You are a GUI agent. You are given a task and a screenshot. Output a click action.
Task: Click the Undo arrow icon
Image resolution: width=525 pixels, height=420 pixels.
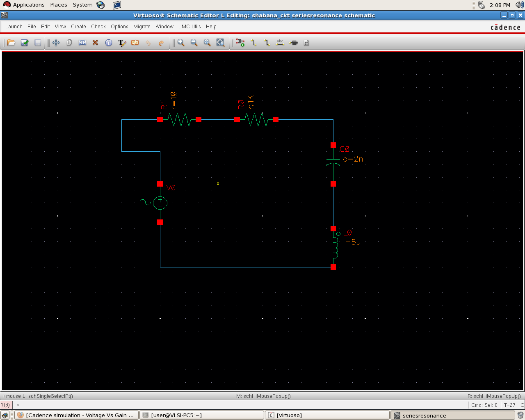pyautogui.click(x=148, y=43)
